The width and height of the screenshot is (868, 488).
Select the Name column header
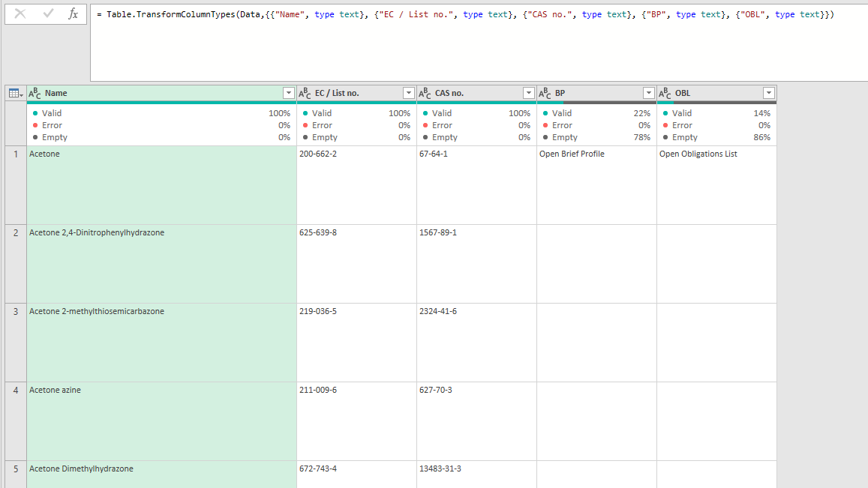click(x=161, y=93)
